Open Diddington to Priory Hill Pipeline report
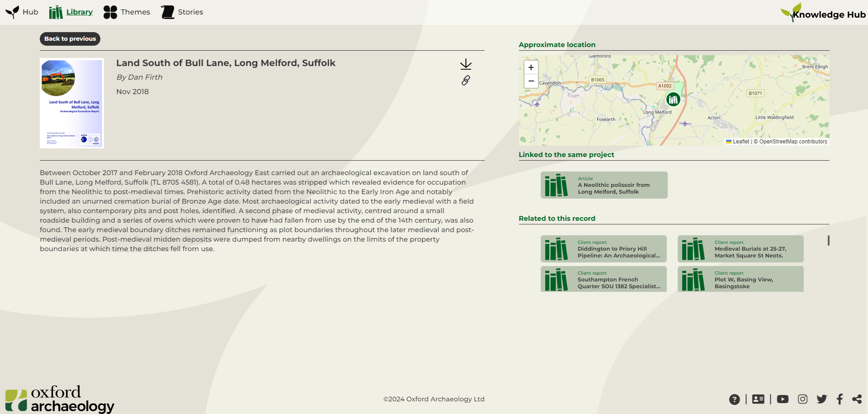The width and height of the screenshot is (868, 414). 604,249
